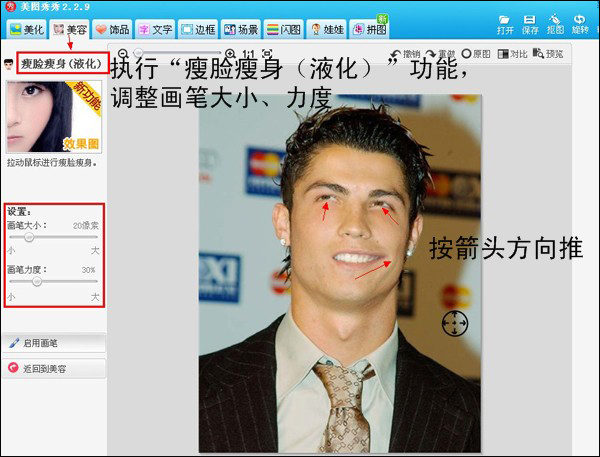Screen dimensions: 600x457
Task: Click the zoom in magnifier icon
Action: point(230,53)
